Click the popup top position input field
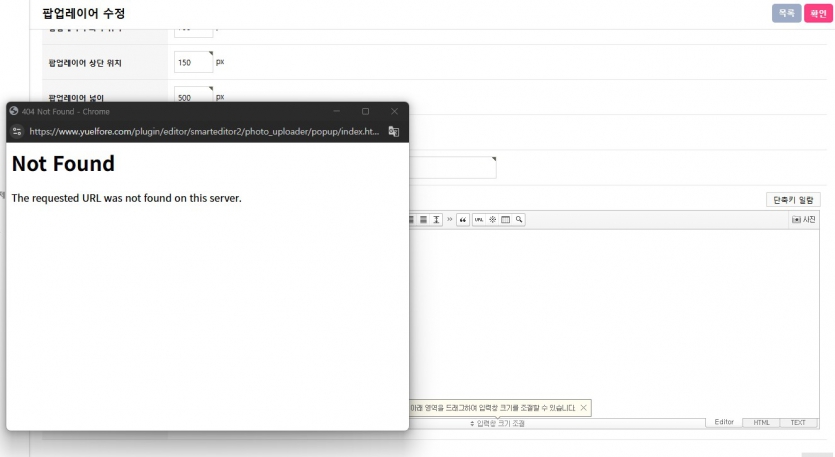The height and width of the screenshot is (457, 835). click(193, 62)
